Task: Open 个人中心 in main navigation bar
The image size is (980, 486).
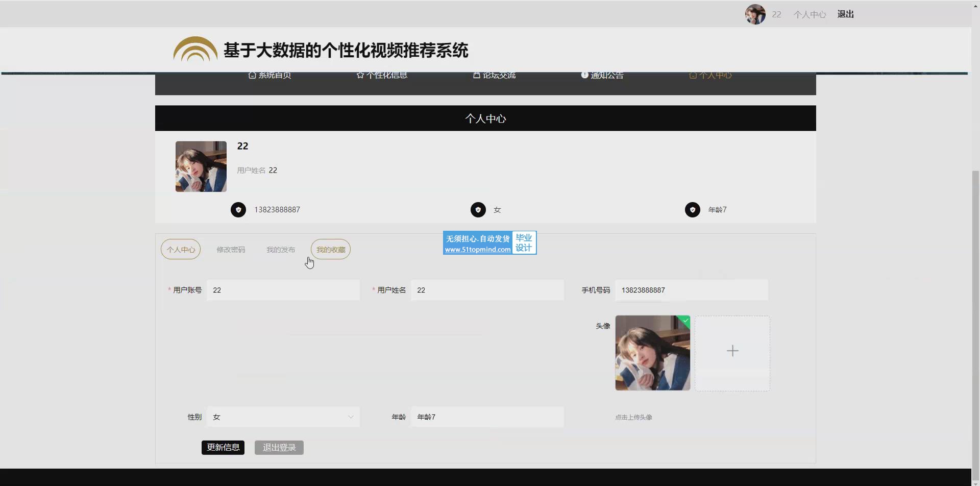Action: (710, 75)
